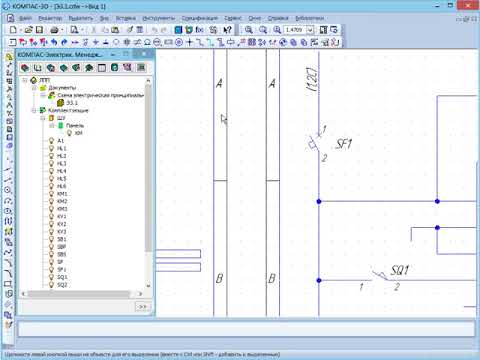Click the fx variables icon
Viewport: 480px width, 360px height.
pos(200,30)
